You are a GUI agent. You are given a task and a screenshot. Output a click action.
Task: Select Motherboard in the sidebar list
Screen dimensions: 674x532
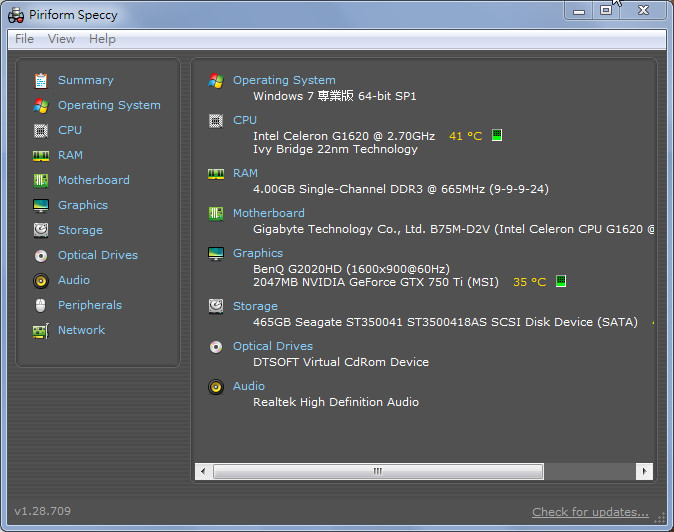pos(94,180)
